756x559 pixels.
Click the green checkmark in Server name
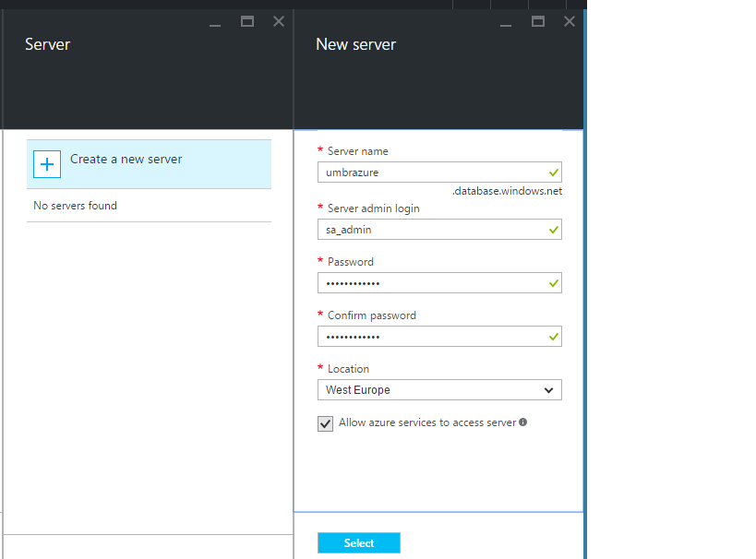point(554,172)
